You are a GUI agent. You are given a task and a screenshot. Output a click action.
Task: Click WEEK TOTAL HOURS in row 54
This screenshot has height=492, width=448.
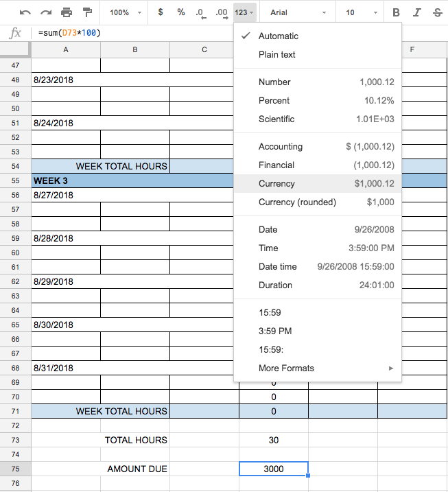(x=100, y=166)
